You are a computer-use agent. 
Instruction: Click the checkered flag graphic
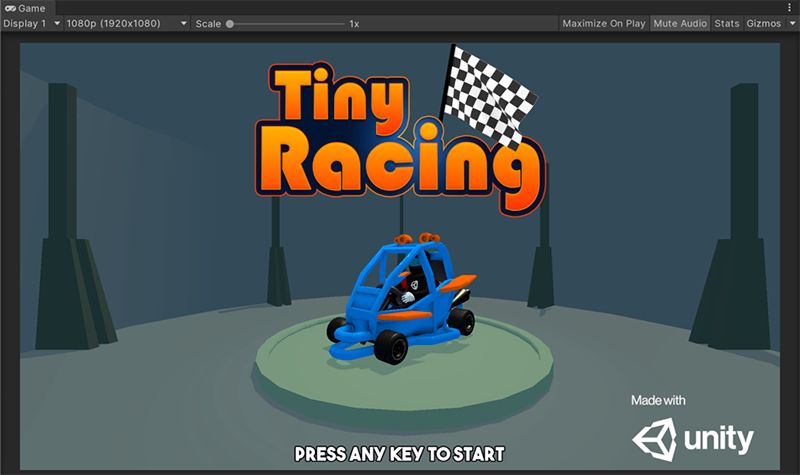click(487, 97)
